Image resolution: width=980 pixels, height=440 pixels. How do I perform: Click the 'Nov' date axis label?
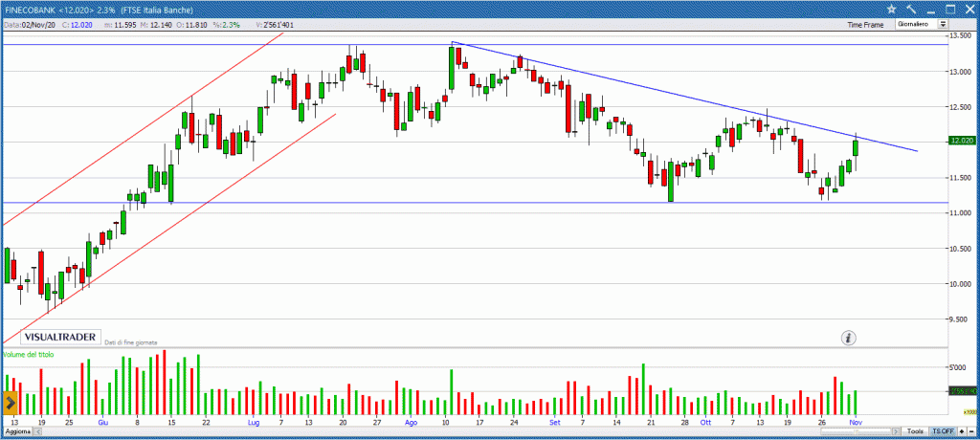(x=855, y=423)
